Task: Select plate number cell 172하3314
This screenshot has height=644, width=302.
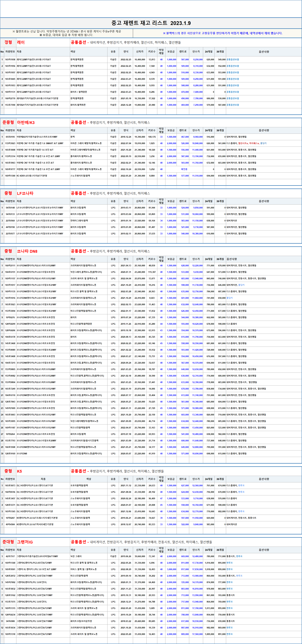Action: [x=10, y=156]
